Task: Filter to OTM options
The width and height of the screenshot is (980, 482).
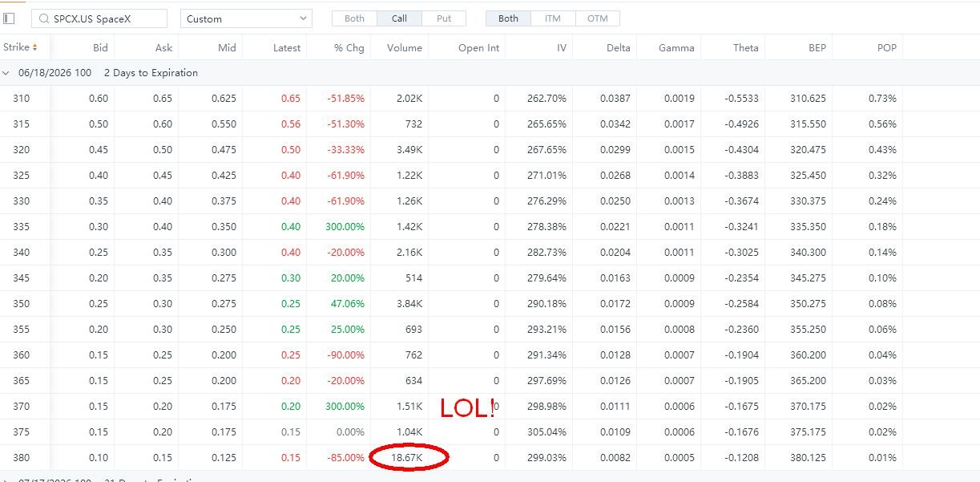Action: 597,18
